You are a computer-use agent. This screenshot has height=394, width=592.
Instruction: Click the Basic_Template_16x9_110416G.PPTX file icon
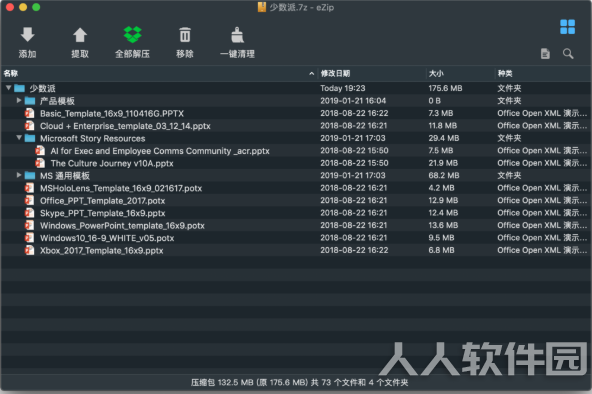pos(29,113)
